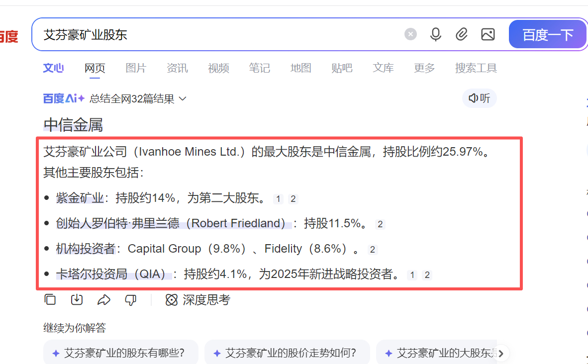Open 紫金矿业 highlighted link
Viewport: 588px width, 364px height.
80,197
